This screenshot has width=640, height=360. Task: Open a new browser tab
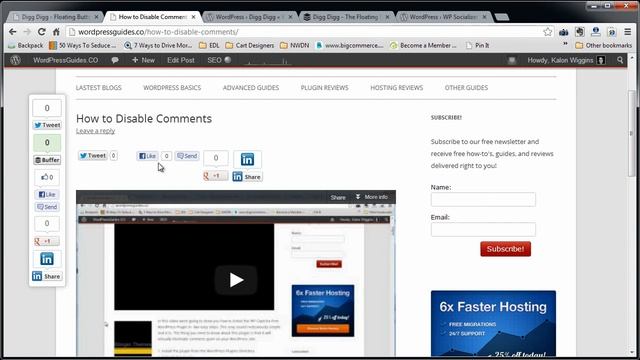click(x=502, y=17)
